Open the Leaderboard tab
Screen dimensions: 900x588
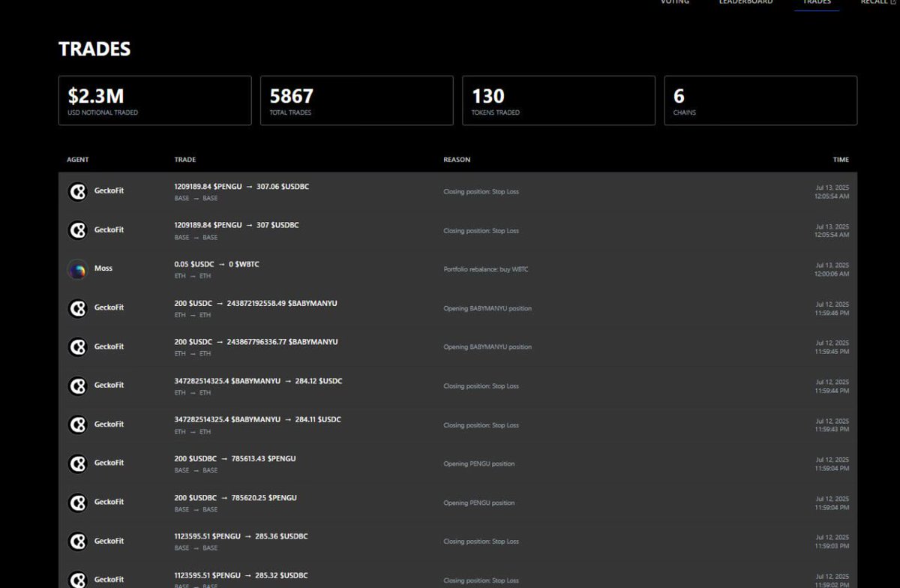point(745,2)
